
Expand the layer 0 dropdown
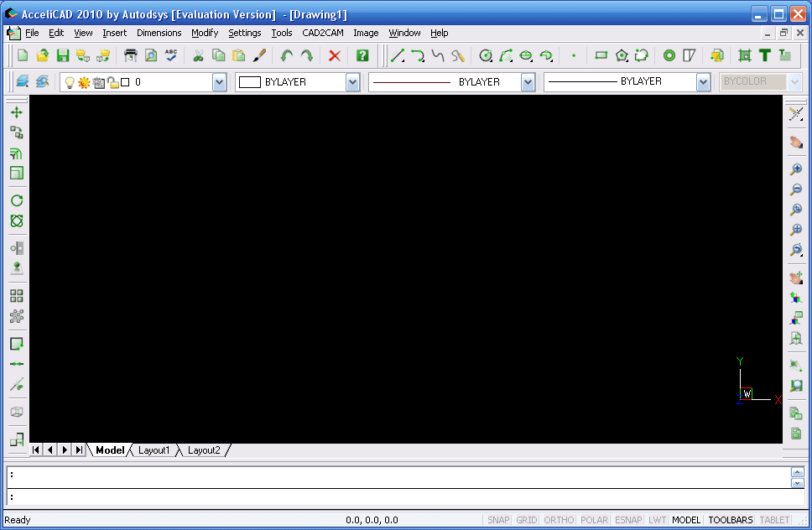click(x=220, y=82)
